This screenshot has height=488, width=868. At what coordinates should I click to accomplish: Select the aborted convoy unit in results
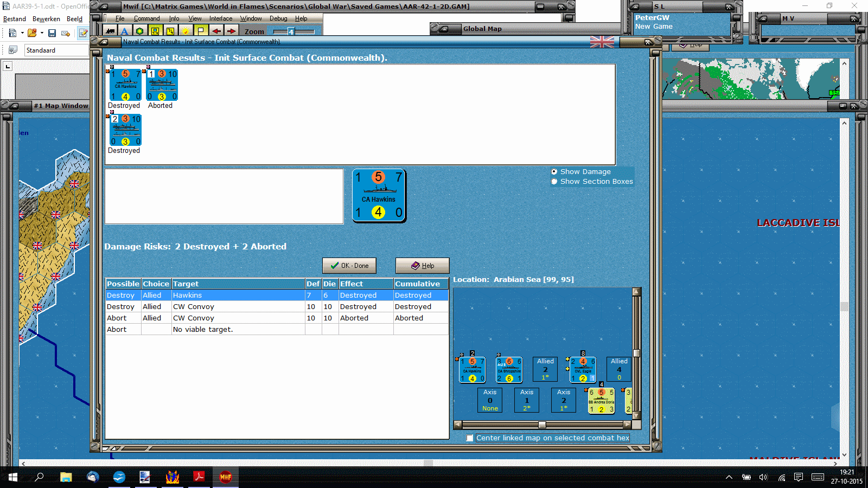click(162, 85)
